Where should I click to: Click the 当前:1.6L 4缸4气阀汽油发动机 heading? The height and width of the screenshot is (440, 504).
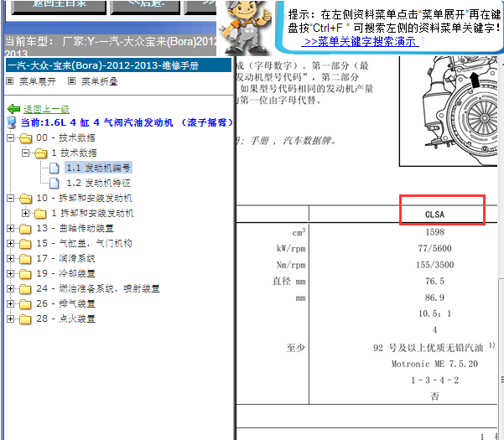127,122
